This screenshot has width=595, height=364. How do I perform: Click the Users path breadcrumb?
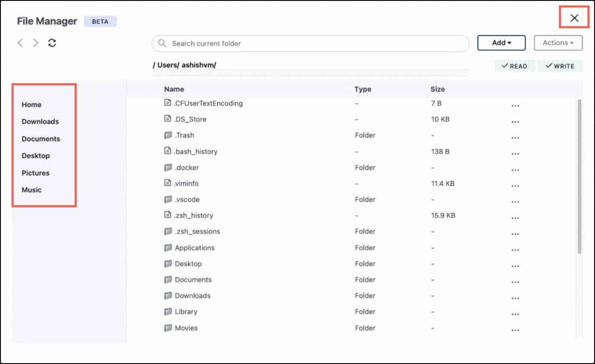pos(166,65)
